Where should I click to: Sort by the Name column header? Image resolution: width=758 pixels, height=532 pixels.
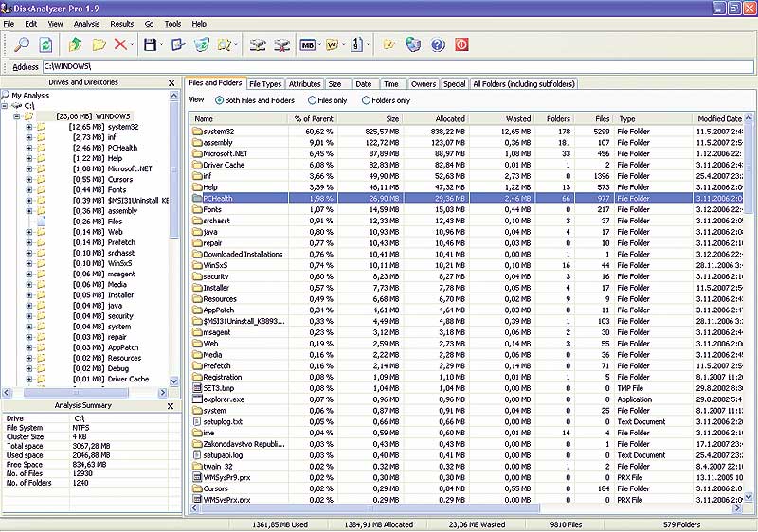(239, 118)
